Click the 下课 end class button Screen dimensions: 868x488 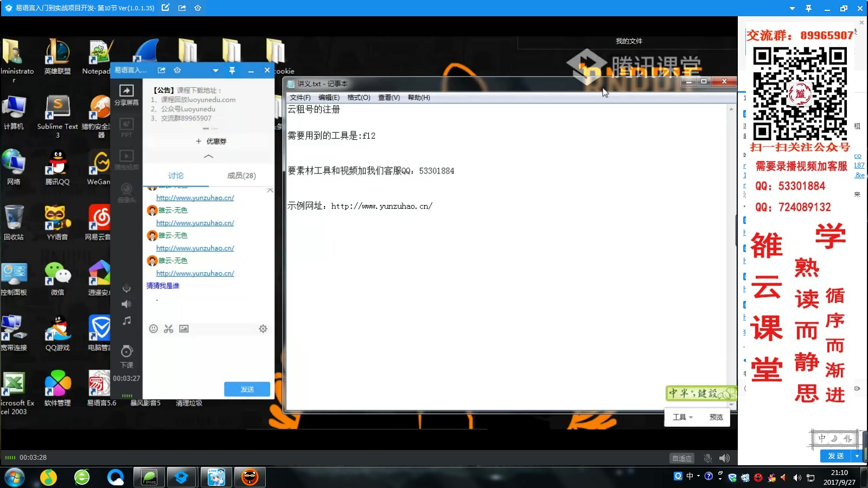click(x=126, y=356)
